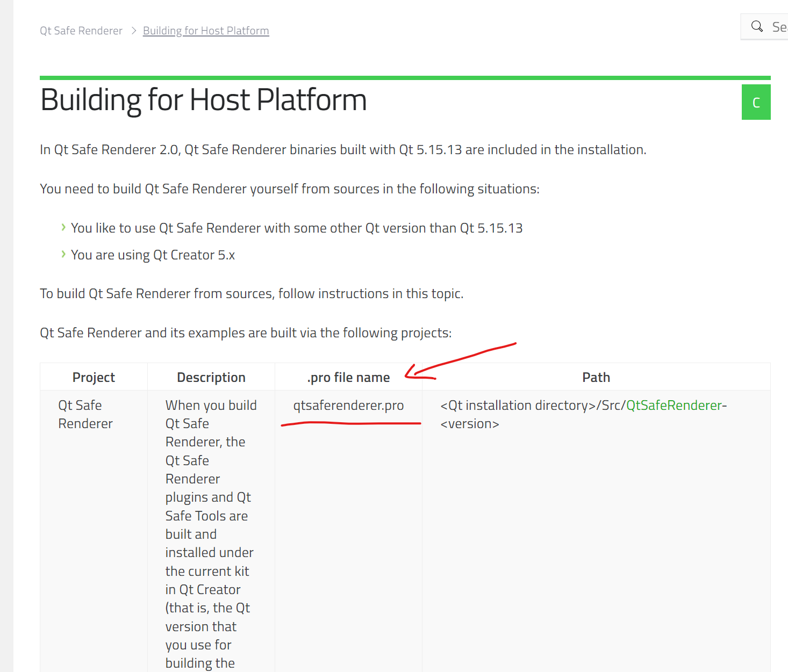Click sentence 'To build Qt Safe Renderer from sources'
This screenshot has width=788, height=672.
(252, 293)
